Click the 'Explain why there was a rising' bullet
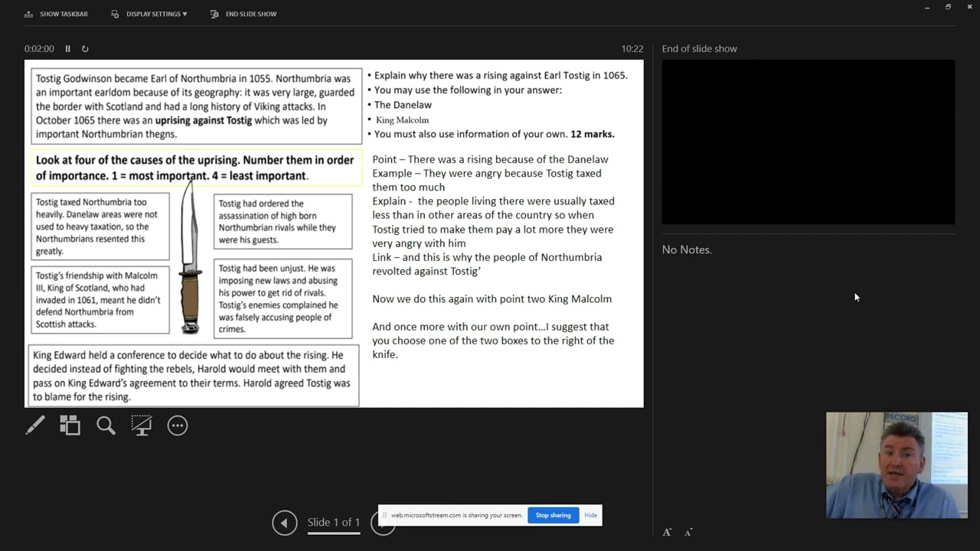This screenshot has width=980, height=551. [501, 75]
